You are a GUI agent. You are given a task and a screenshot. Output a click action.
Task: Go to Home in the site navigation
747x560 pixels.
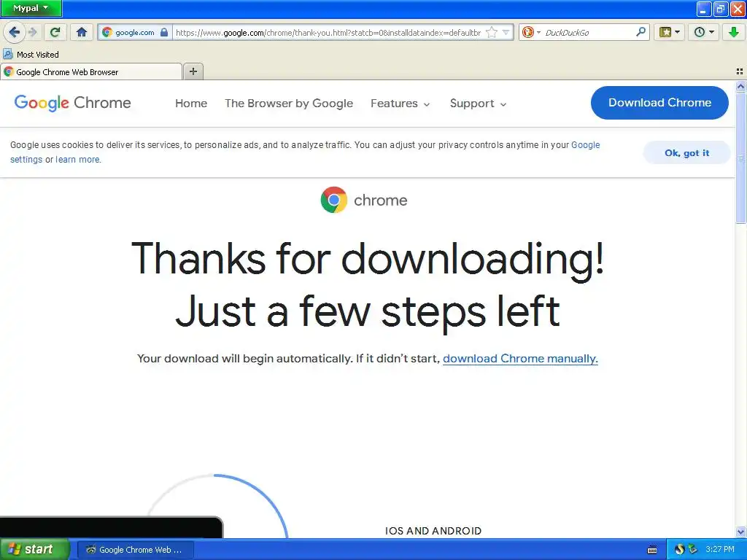[191, 104]
